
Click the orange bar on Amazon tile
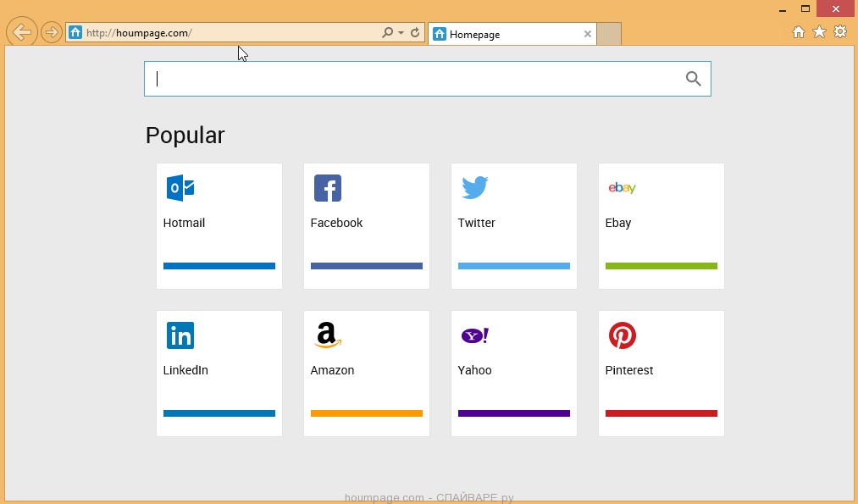pyautogui.click(x=367, y=413)
